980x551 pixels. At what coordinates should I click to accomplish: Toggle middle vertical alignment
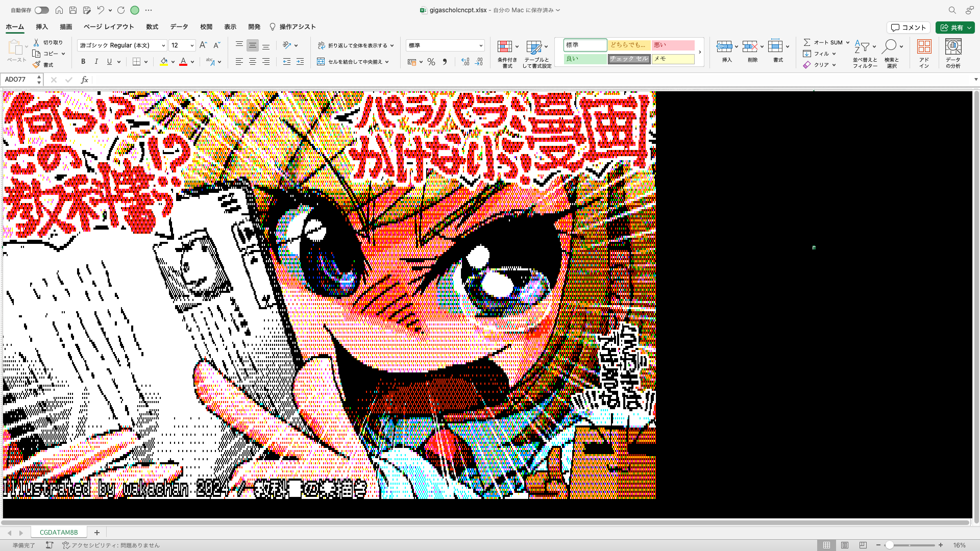click(252, 45)
